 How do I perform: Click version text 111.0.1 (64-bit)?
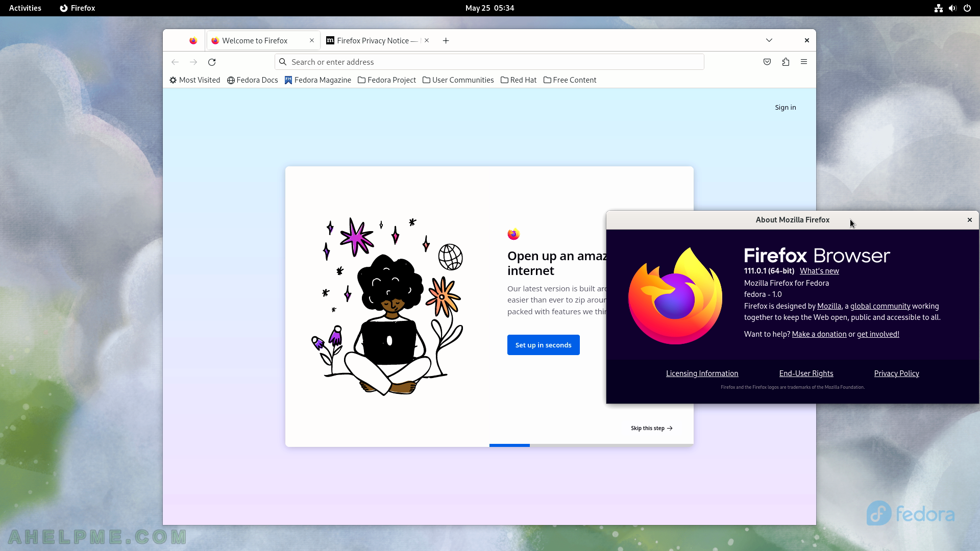[x=769, y=271]
